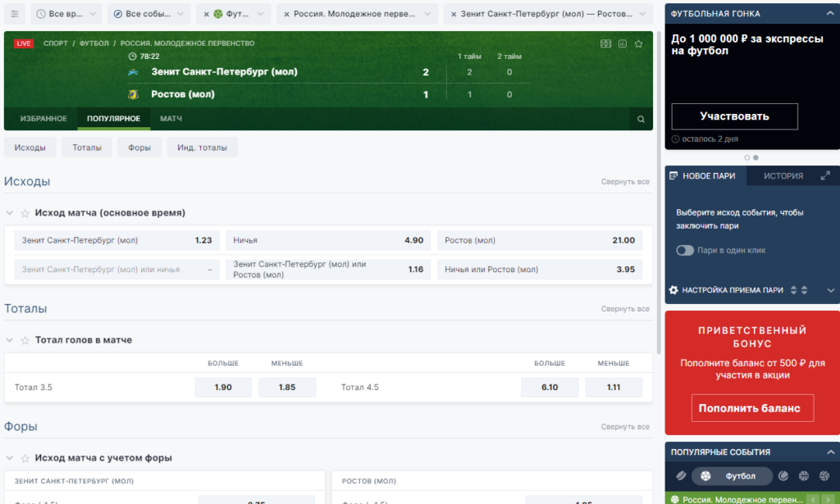Remove the 'Россия. Молодежное перве...' filter X

(286, 15)
